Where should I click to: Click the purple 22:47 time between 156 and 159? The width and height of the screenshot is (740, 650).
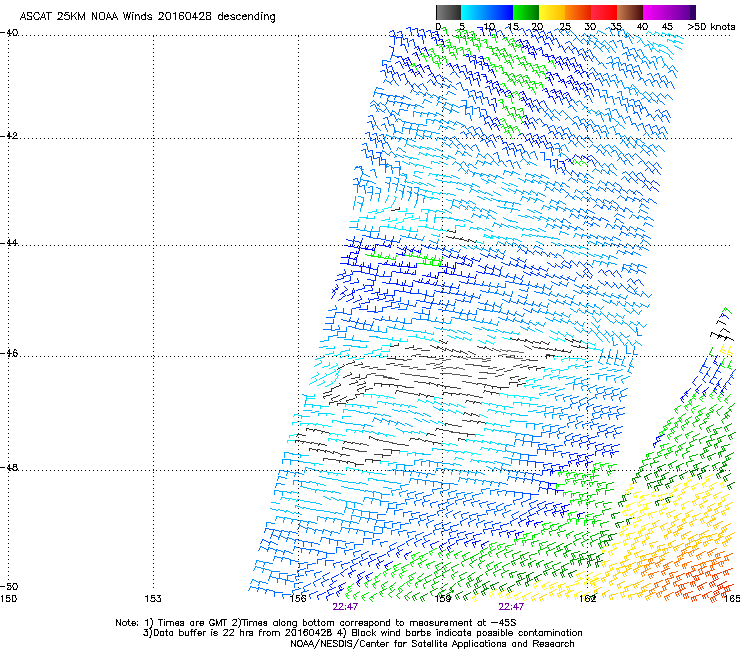[x=345, y=607]
